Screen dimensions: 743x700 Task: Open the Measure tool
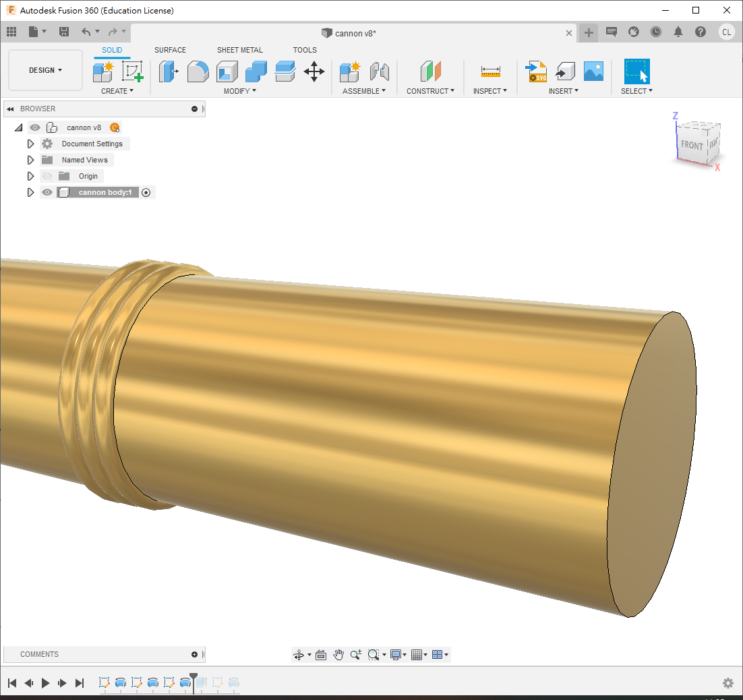tap(490, 71)
